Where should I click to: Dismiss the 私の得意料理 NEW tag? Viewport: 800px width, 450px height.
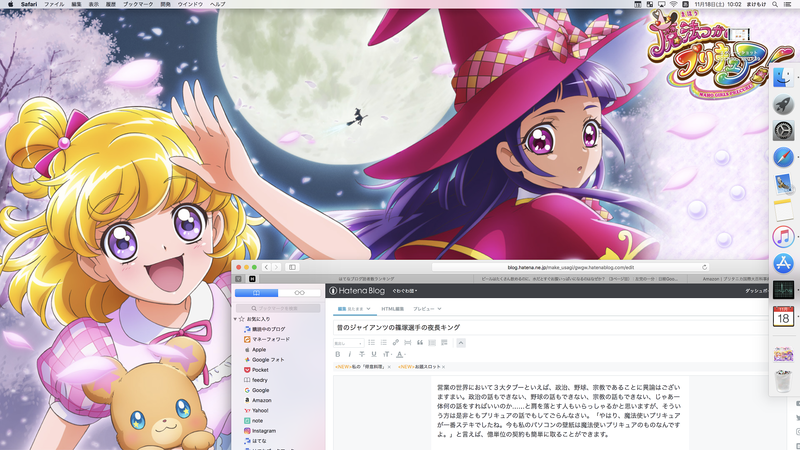[389, 367]
